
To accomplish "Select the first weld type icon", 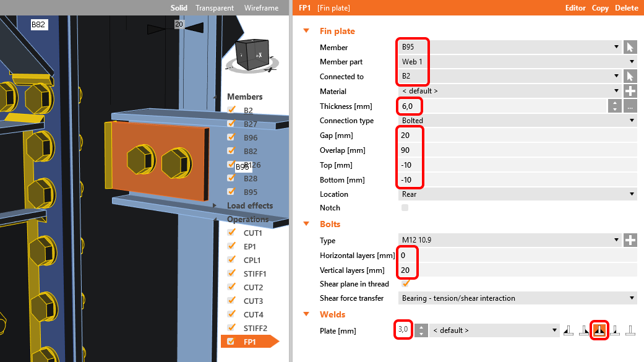I will coord(569,330).
